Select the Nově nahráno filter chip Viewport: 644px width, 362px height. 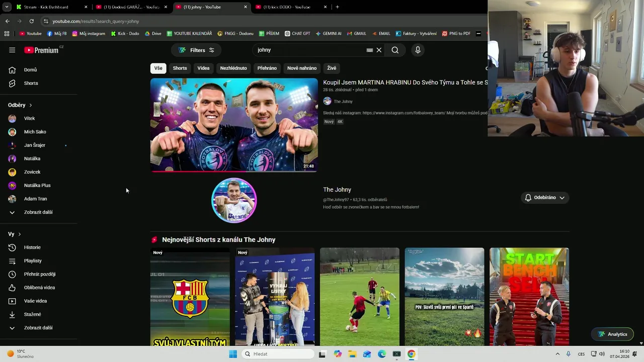302,68
